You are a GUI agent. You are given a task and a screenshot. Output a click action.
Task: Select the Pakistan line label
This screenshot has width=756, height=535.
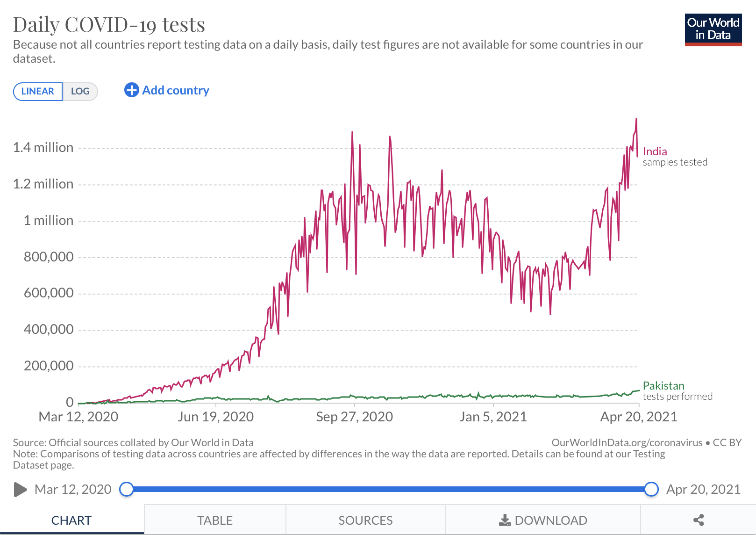pyautogui.click(x=663, y=386)
